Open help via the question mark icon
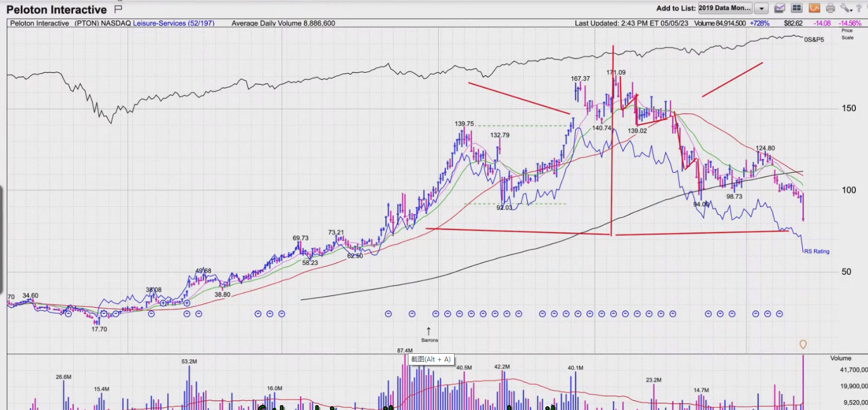Image resolution: width=868 pixels, height=410 pixels. click(x=859, y=8)
